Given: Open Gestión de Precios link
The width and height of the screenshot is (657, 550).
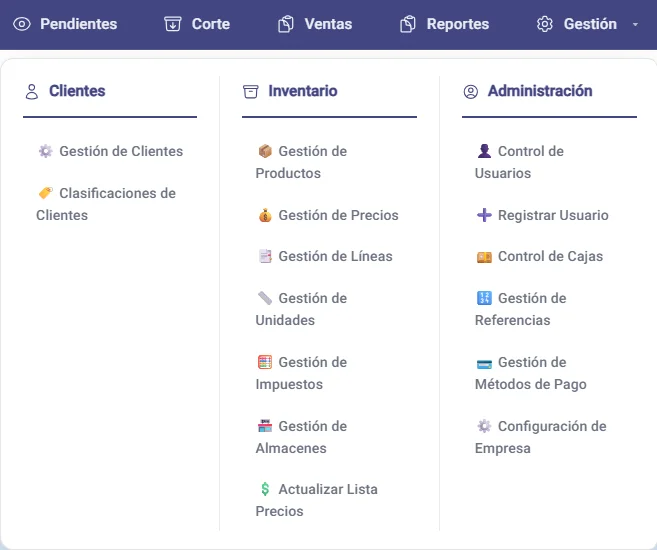Looking at the screenshot, I should point(327,215).
